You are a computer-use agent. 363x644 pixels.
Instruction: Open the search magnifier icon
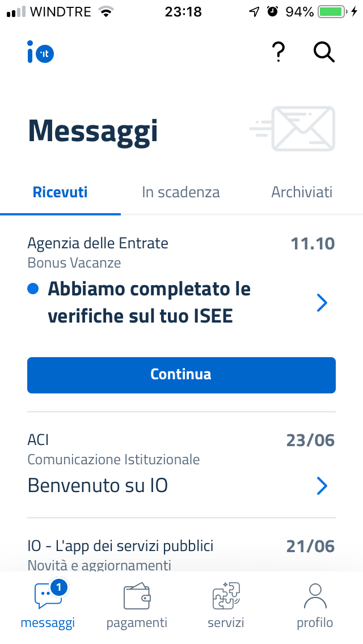(x=324, y=52)
